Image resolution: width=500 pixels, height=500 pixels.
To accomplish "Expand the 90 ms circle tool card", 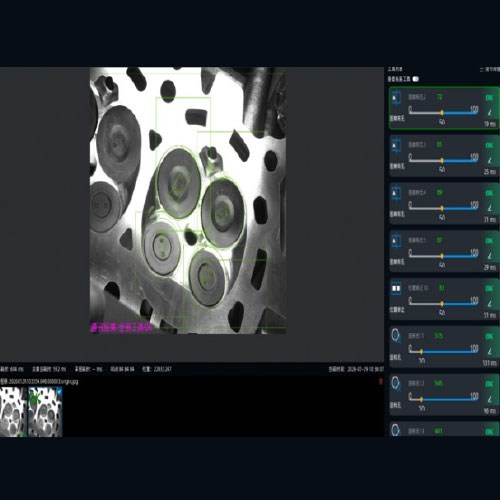I will (444, 395).
